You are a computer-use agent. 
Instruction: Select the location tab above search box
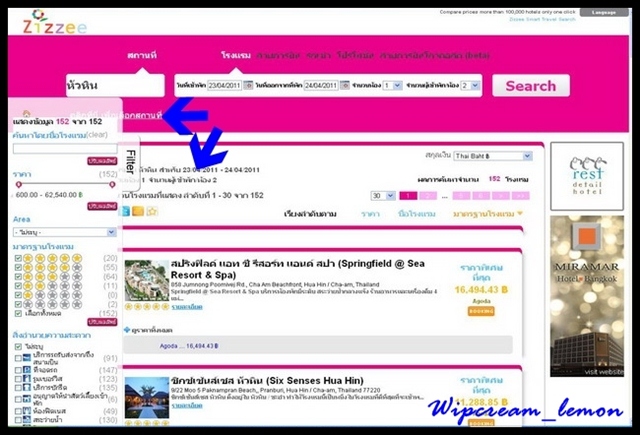(x=142, y=55)
